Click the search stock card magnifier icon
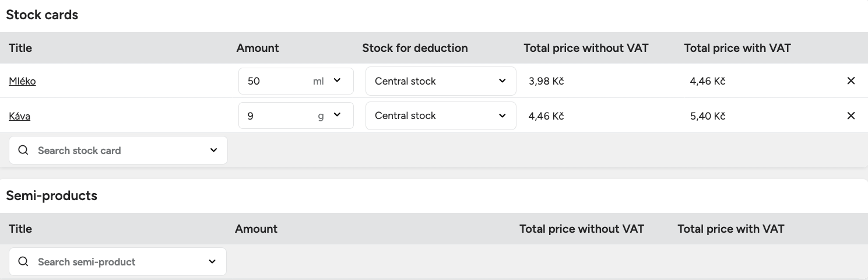The image size is (868, 280). point(23,150)
